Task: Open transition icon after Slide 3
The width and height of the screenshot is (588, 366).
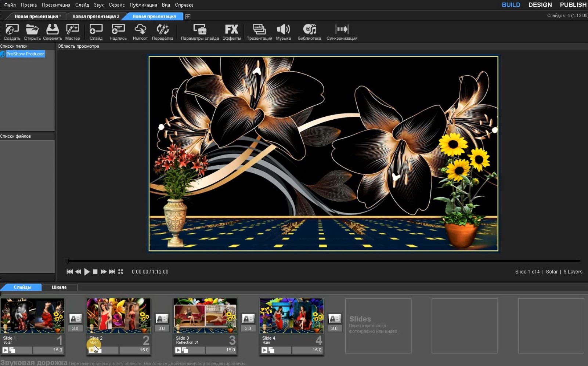Action: pyautogui.click(x=248, y=319)
